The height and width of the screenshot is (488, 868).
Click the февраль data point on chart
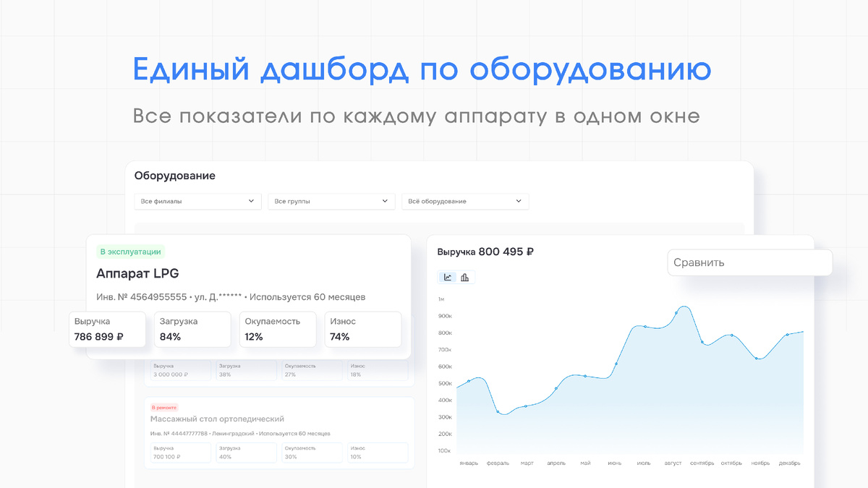pyautogui.click(x=498, y=412)
